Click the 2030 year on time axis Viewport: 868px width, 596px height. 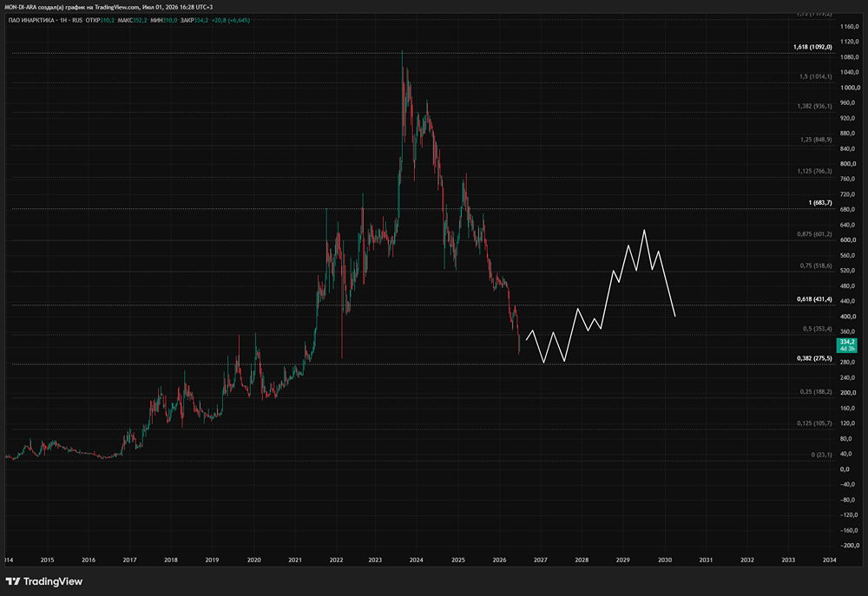click(x=664, y=560)
